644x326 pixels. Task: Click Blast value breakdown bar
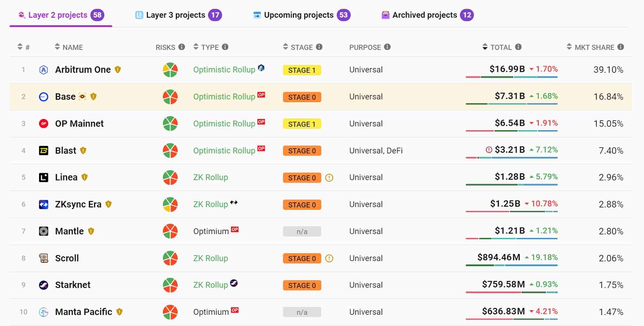[x=512, y=158]
